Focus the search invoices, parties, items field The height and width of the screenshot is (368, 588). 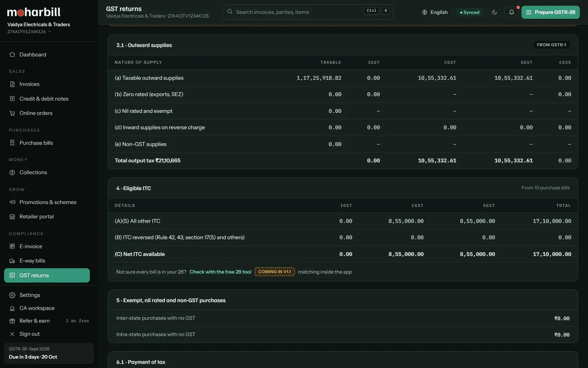point(308,12)
